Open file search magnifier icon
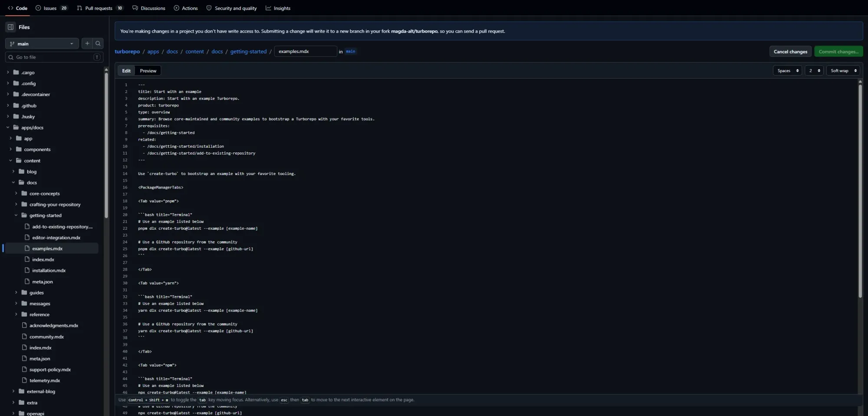The image size is (868, 416). coord(98,43)
